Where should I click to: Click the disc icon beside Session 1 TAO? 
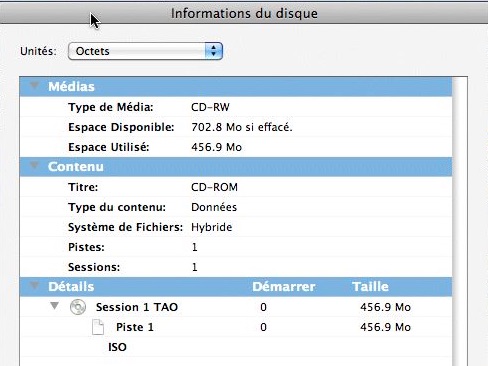click(x=78, y=307)
